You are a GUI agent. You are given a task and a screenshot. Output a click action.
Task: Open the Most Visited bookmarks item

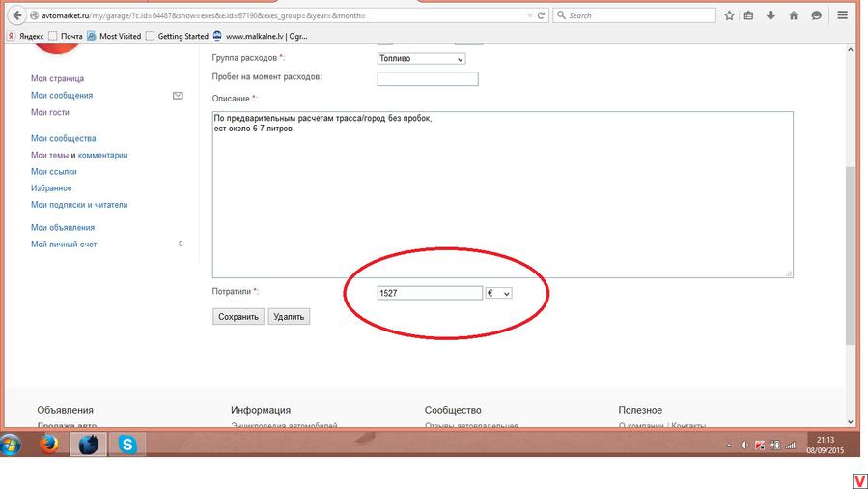[114, 36]
